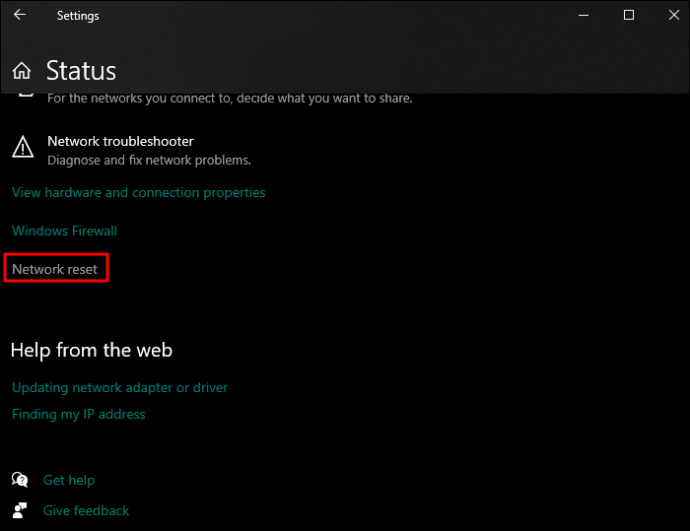Click the Give feedback text link
Screen dimensions: 690x531
click(86, 510)
